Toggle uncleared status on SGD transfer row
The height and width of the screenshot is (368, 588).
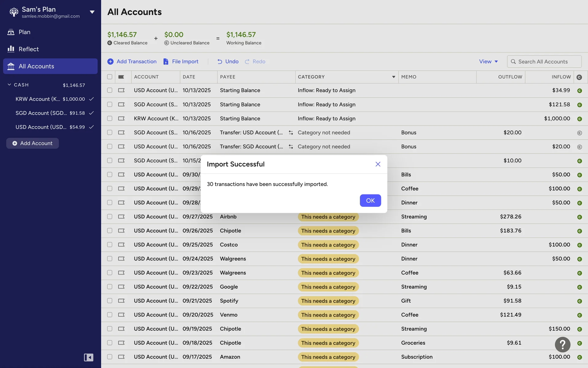coord(579,133)
